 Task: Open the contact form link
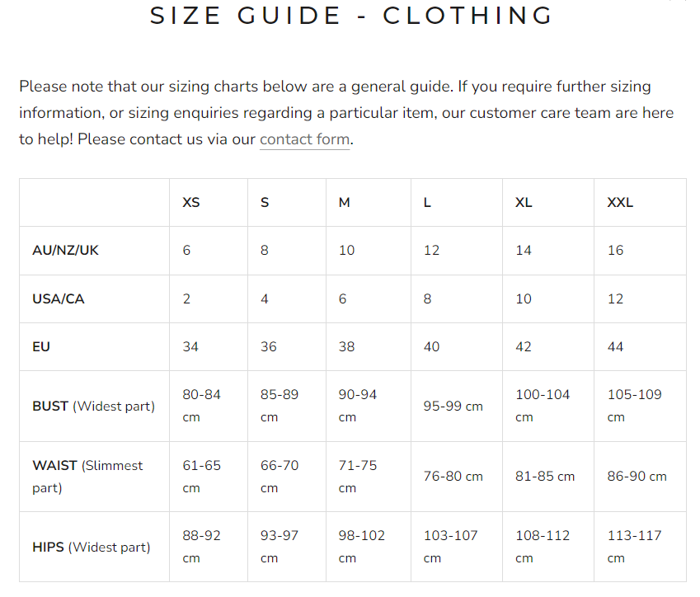tap(305, 139)
